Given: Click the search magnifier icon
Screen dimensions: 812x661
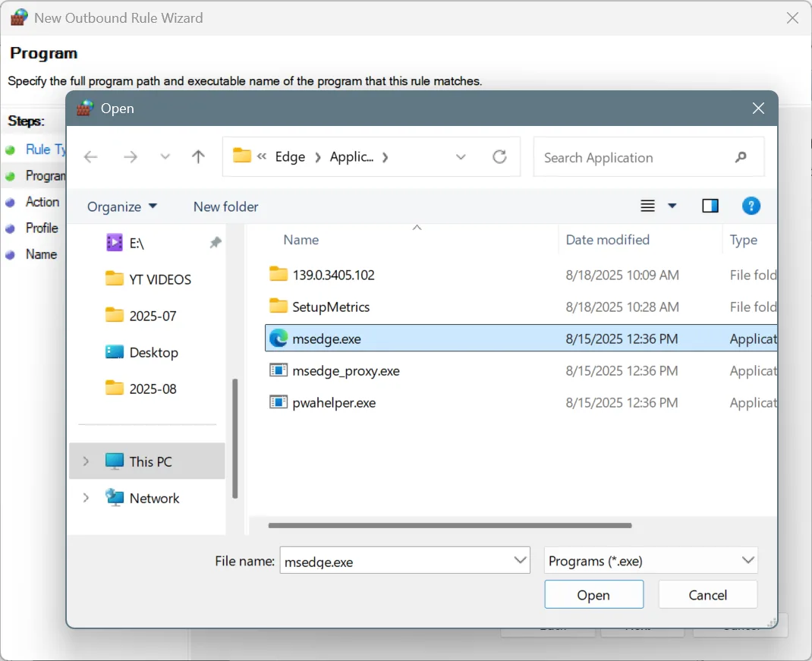Looking at the screenshot, I should coord(741,157).
